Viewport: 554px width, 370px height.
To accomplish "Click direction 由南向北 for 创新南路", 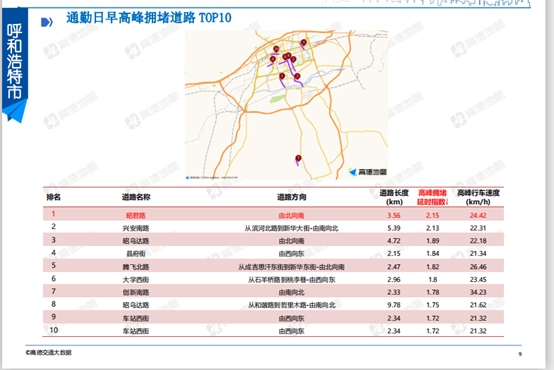I will (x=291, y=292).
